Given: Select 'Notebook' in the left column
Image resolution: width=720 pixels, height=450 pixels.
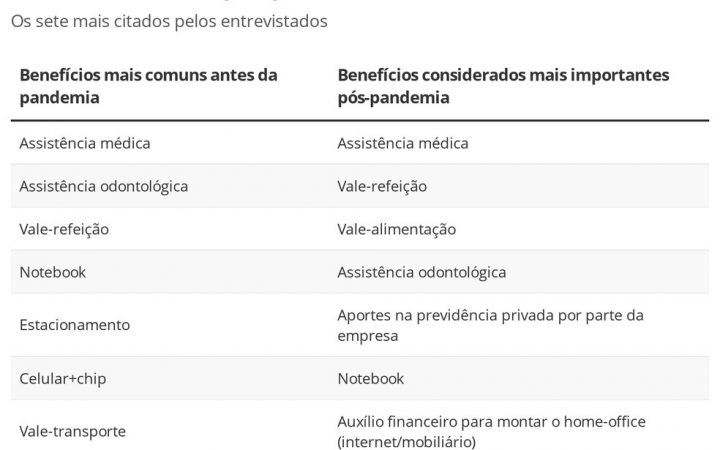Looking at the screenshot, I should [x=52, y=272].
